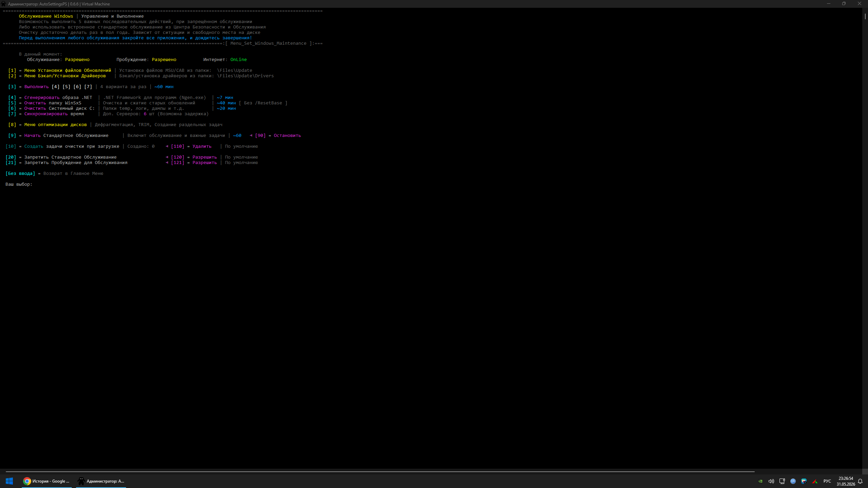Viewport: 868px width, 488px height.
Task: Click the 'OnLine' internet status value
Action: [239, 60]
